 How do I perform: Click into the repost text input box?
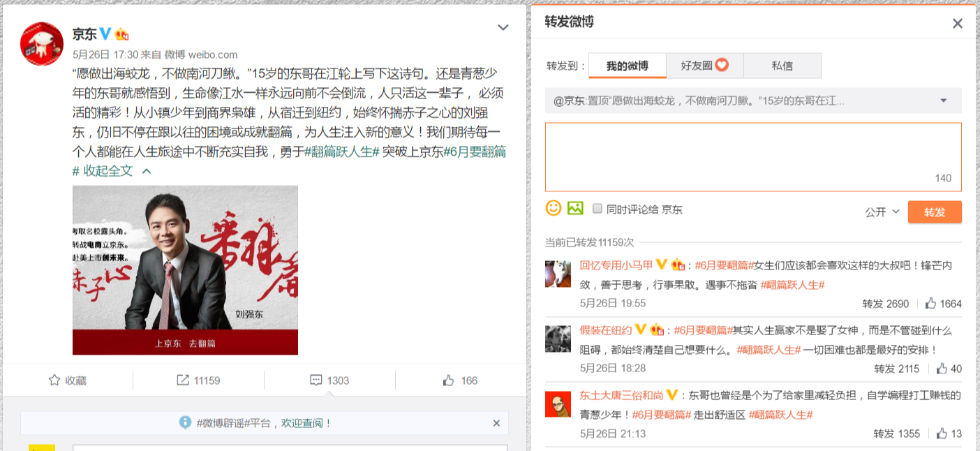(753, 157)
